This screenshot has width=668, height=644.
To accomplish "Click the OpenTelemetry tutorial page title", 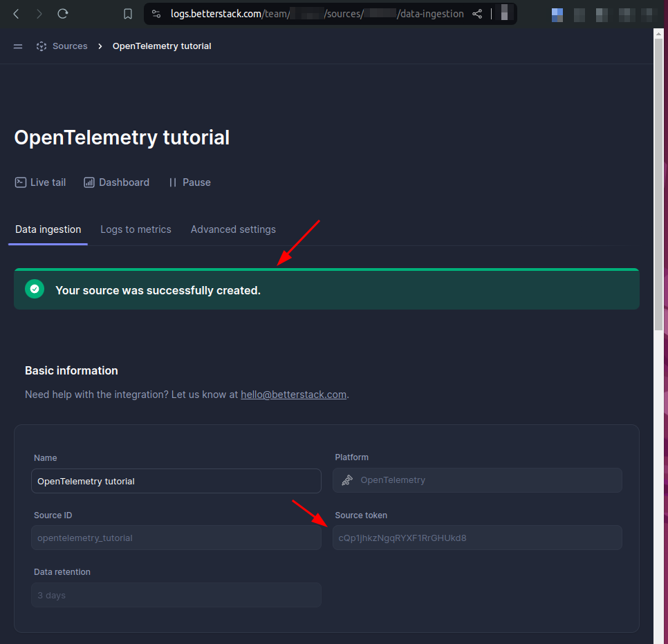I will [x=122, y=138].
